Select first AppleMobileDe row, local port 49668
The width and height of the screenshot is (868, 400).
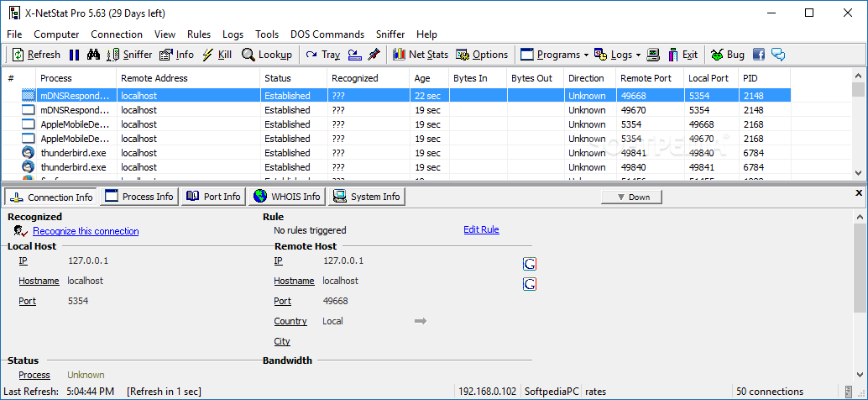(395, 124)
